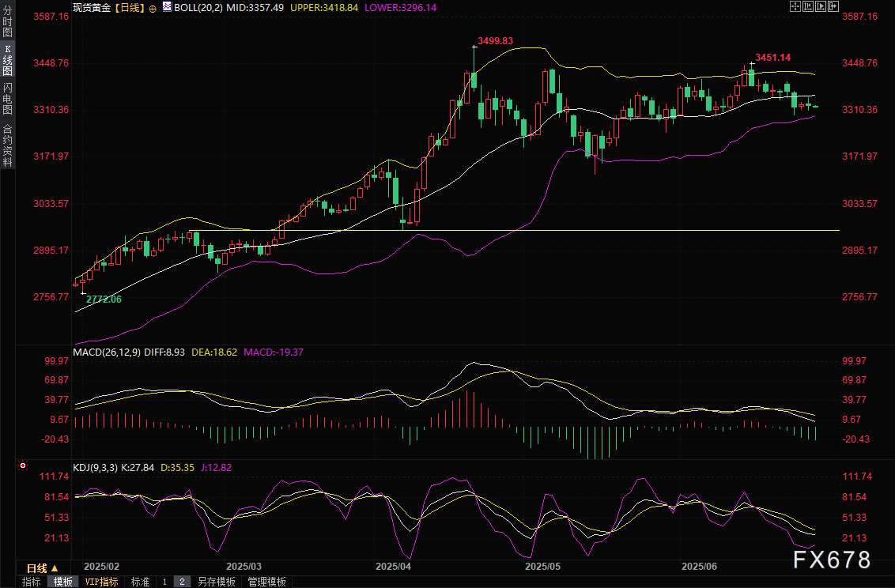The image size is (895, 588).
Task: Click the crosshair cursor icon at top right
Action: [x=796, y=6]
